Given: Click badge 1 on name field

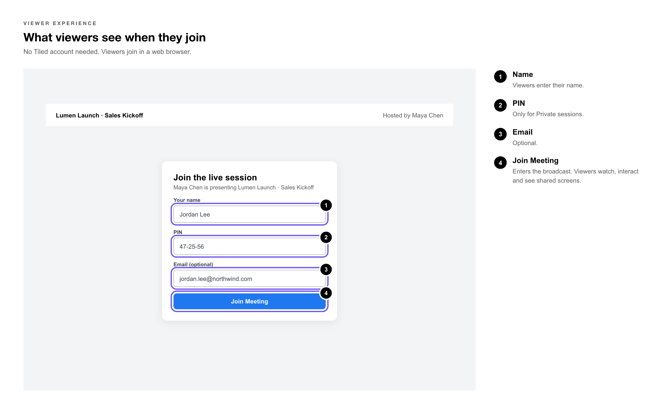Looking at the screenshot, I should coord(326,205).
